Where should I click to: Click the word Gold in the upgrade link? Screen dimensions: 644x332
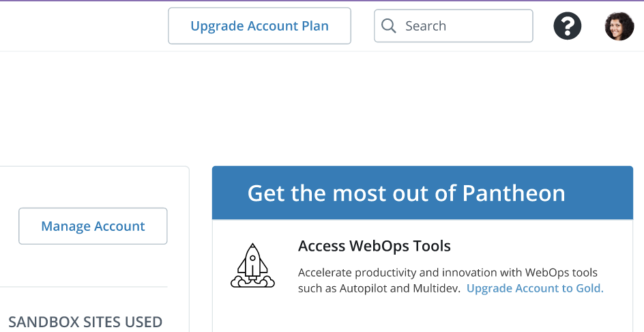[589, 288]
